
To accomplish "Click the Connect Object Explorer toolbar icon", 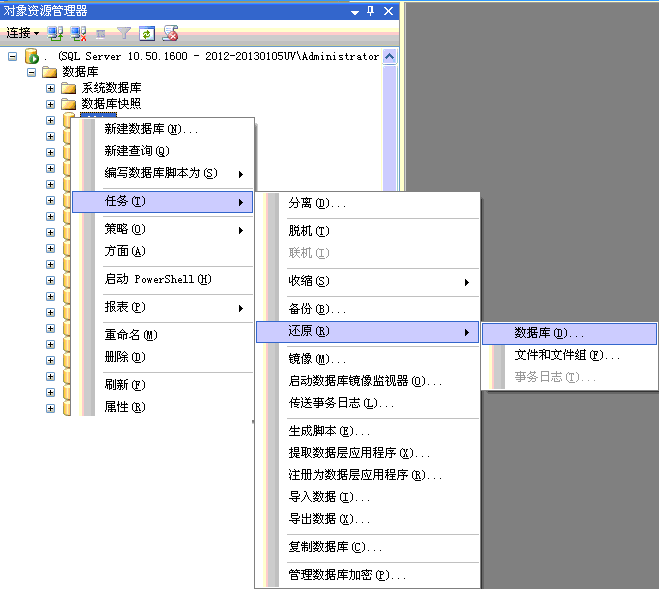I will pos(56,33).
